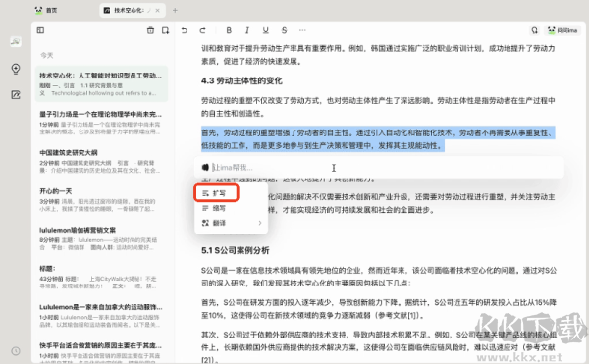589x364 pixels.
Task: Undo the last edit
Action: [185, 30]
